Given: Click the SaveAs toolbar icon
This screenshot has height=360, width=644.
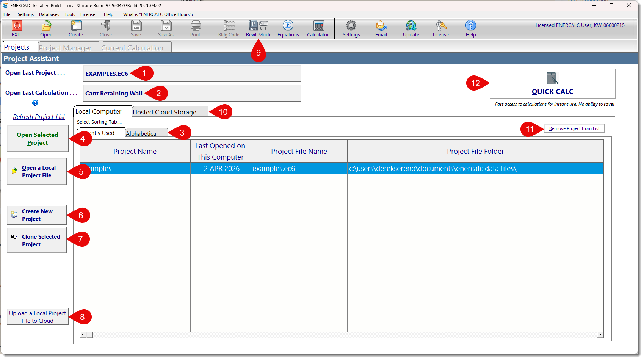Looking at the screenshot, I should [x=166, y=25].
